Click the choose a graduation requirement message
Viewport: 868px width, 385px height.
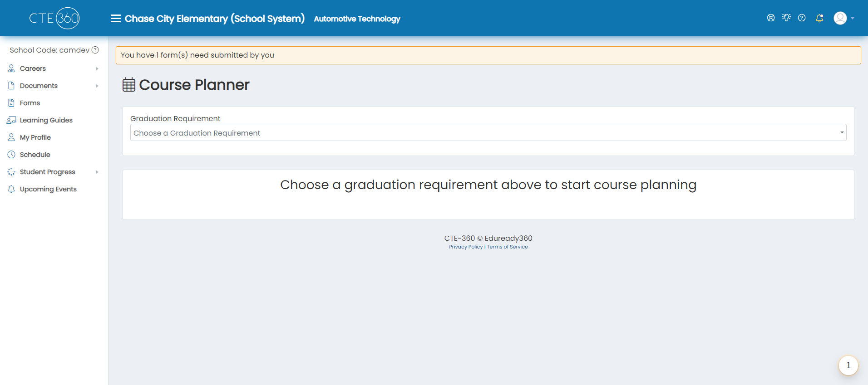[488, 185]
